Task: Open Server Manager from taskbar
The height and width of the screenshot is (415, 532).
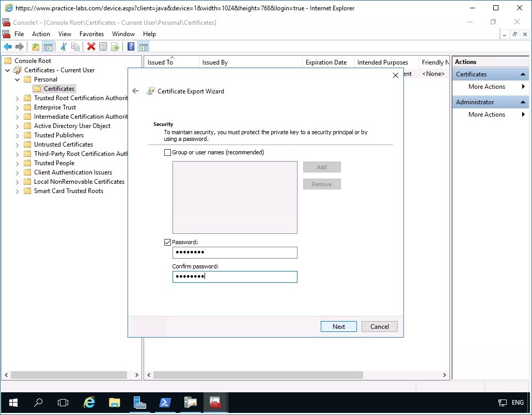Action: 139,403
